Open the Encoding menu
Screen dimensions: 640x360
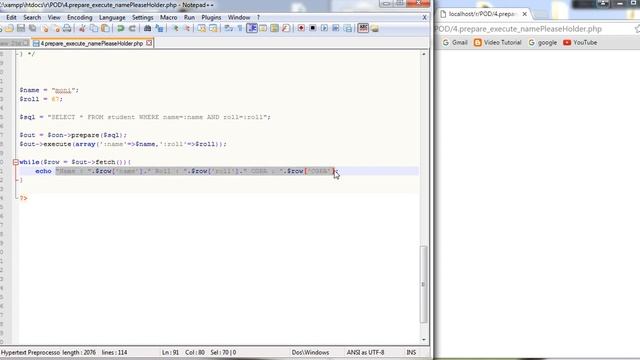click(80, 18)
